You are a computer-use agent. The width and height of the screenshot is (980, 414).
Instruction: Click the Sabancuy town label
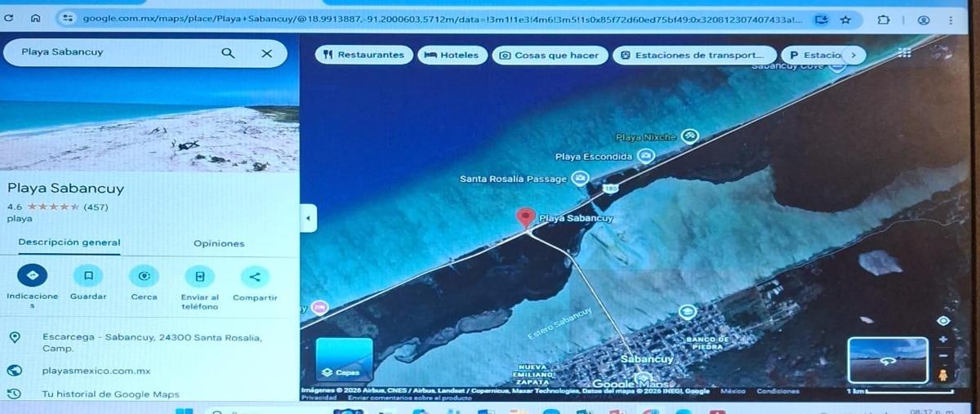(647, 359)
